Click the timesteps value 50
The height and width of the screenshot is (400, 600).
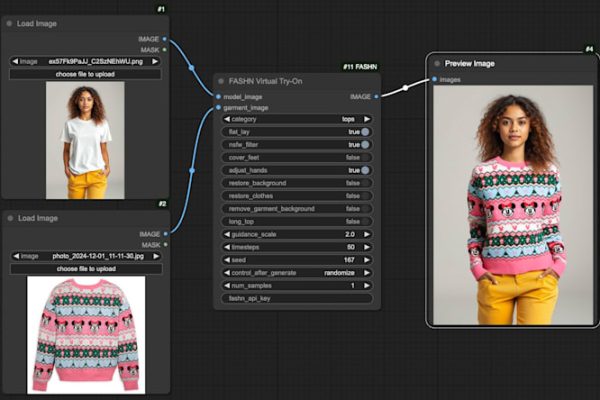[x=351, y=247]
